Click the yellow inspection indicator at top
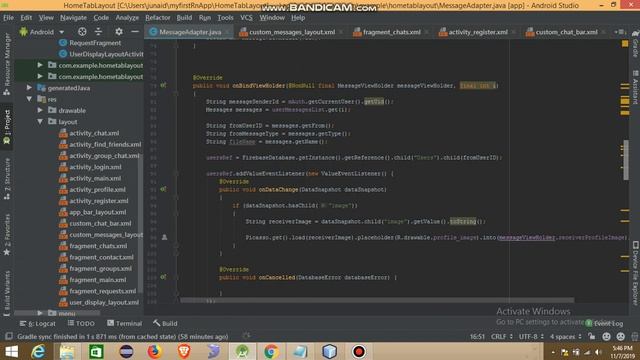Screen dimensions: 640x360 pos(625,43)
